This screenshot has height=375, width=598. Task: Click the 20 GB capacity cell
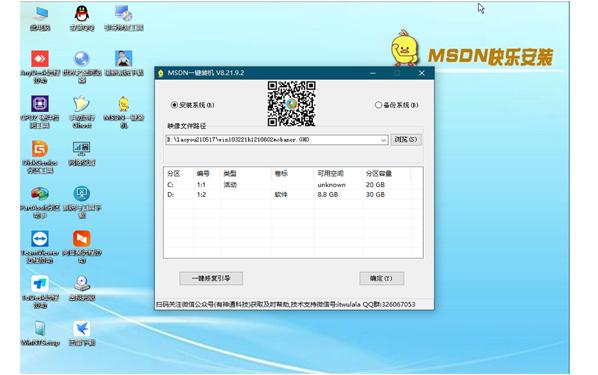tap(375, 185)
